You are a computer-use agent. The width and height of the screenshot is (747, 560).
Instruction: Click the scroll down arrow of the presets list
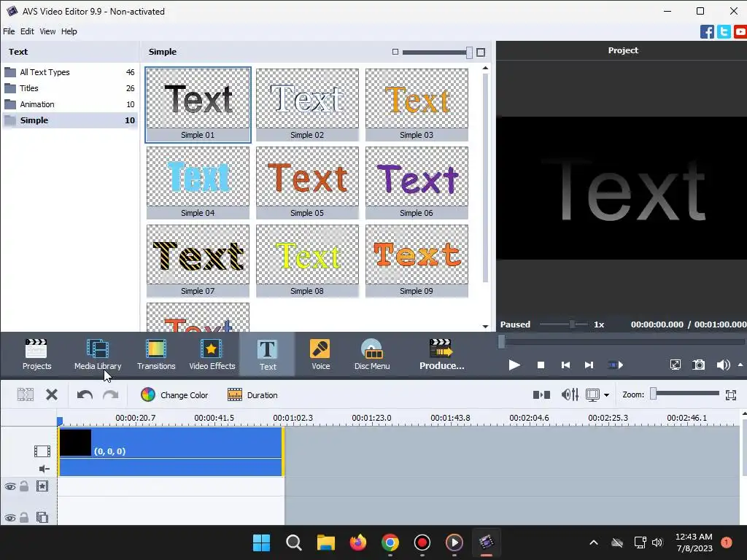pos(485,326)
